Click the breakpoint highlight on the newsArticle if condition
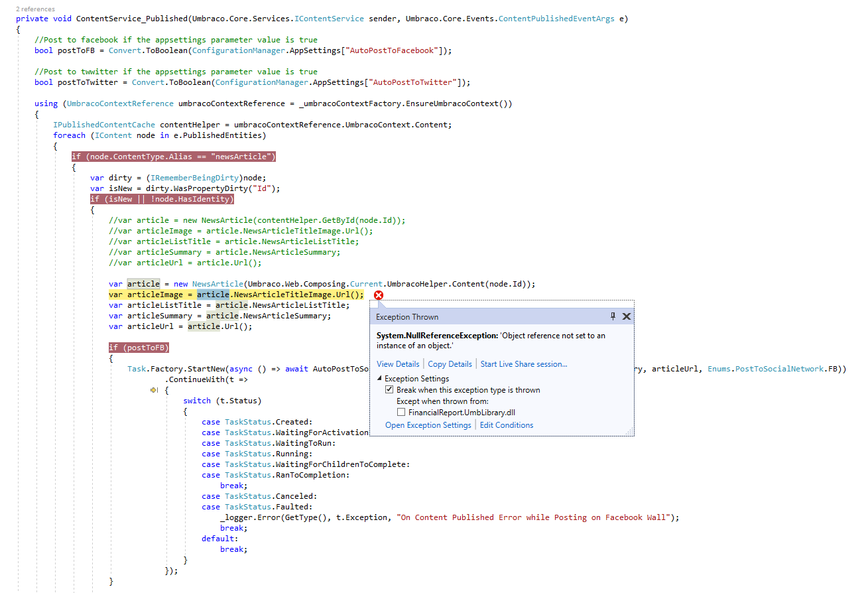 coord(174,156)
